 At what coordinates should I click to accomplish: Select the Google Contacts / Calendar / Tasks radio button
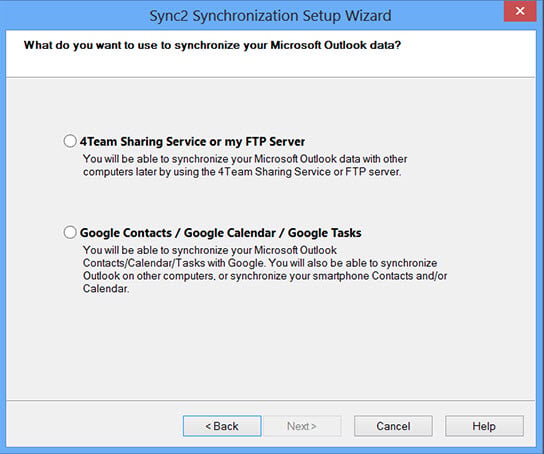(x=70, y=232)
